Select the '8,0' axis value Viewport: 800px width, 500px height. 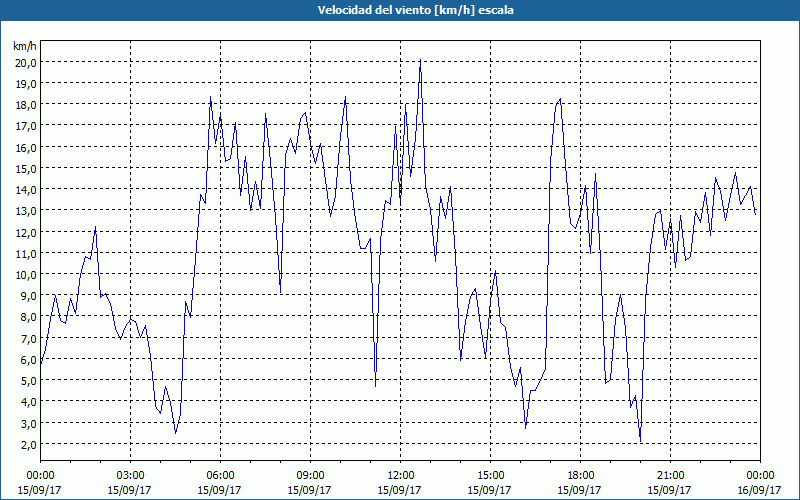click(28, 317)
